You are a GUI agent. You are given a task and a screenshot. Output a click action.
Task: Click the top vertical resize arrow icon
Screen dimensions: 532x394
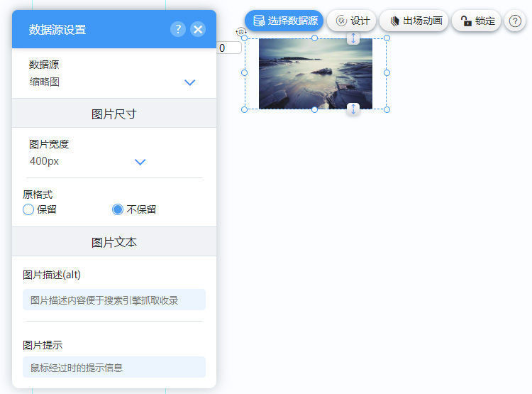click(x=353, y=38)
